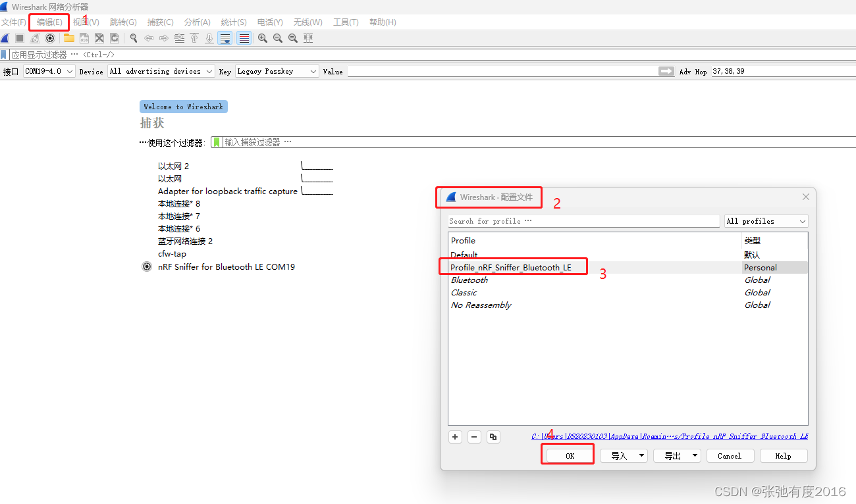Stop the capture using the square icon
The width and height of the screenshot is (856, 504).
click(20, 38)
